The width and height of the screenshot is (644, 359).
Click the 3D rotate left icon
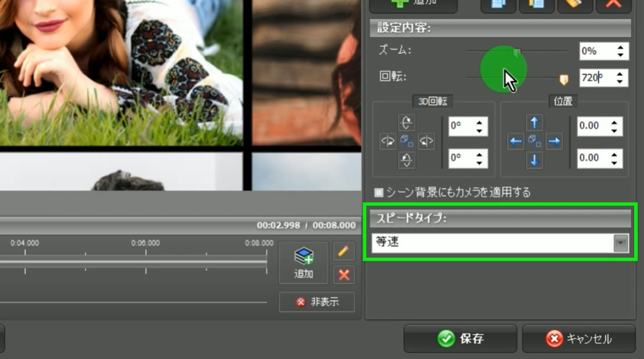388,141
